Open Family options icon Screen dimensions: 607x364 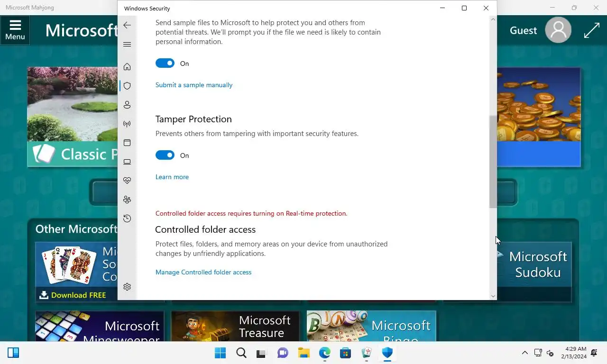tap(127, 200)
